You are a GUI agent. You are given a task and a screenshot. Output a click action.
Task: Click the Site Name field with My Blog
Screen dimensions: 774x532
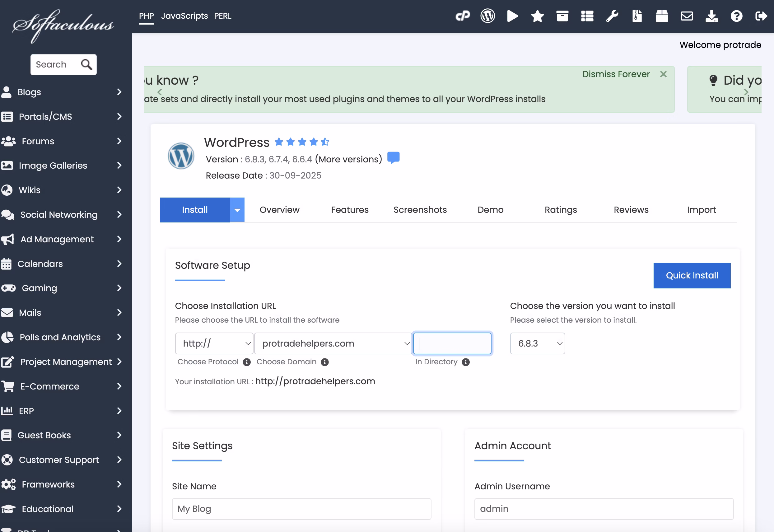(x=302, y=509)
